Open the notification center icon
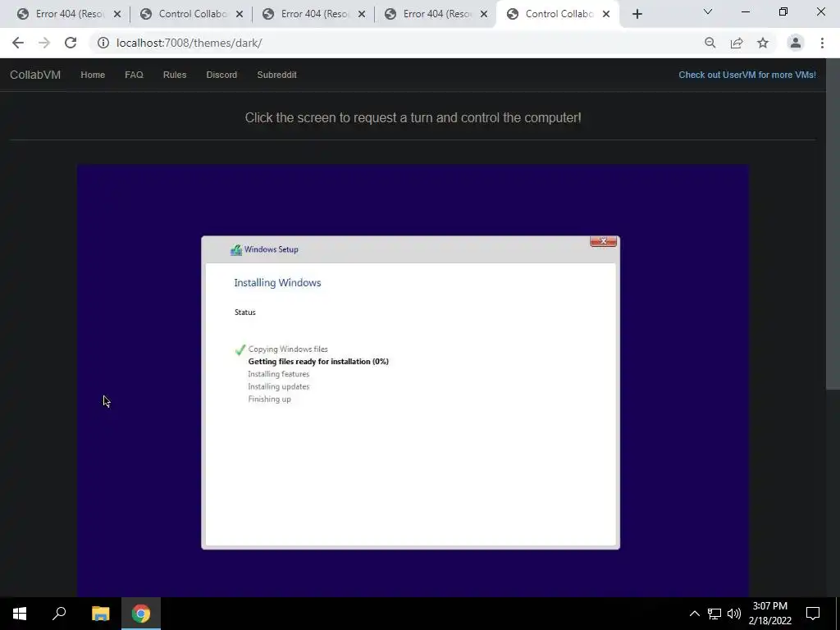The image size is (840, 630). pyautogui.click(x=813, y=614)
